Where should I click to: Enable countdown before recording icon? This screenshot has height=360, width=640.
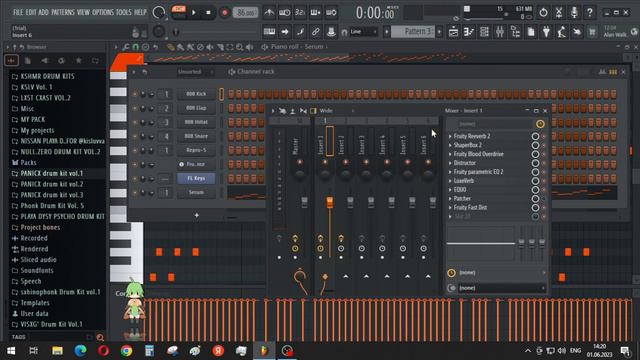point(300,13)
